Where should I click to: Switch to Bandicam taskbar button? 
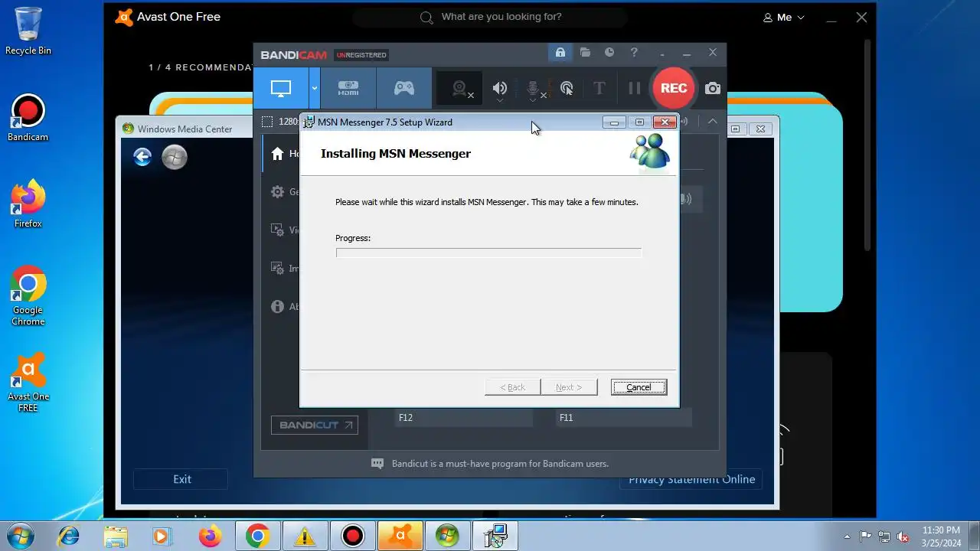tap(352, 536)
